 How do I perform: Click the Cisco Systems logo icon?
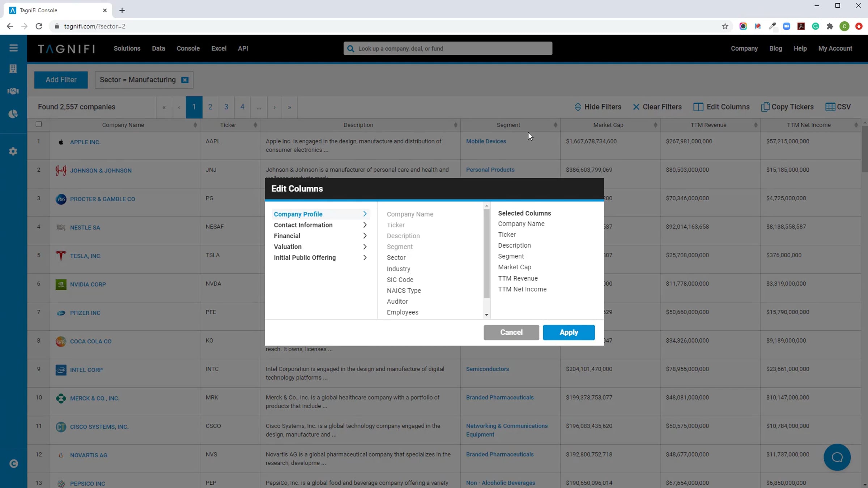61,427
